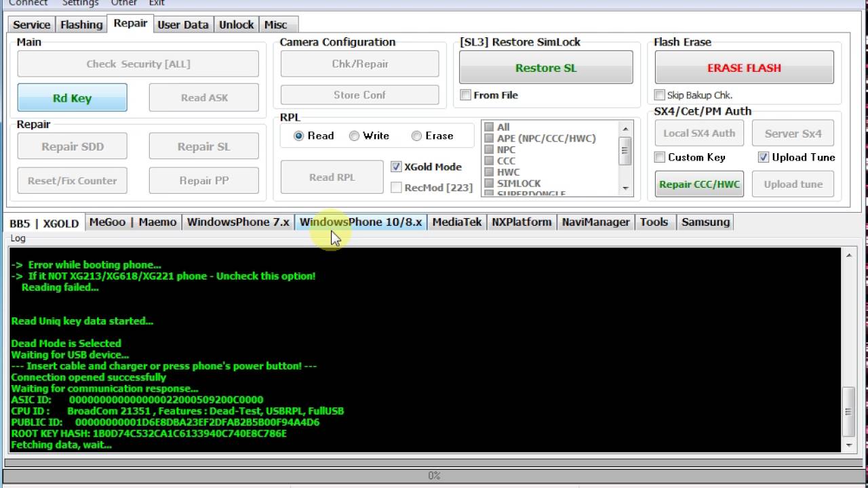
Task: Open the WindowsPhone 7.x tab
Action: pyautogui.click(x=238, y=222)
